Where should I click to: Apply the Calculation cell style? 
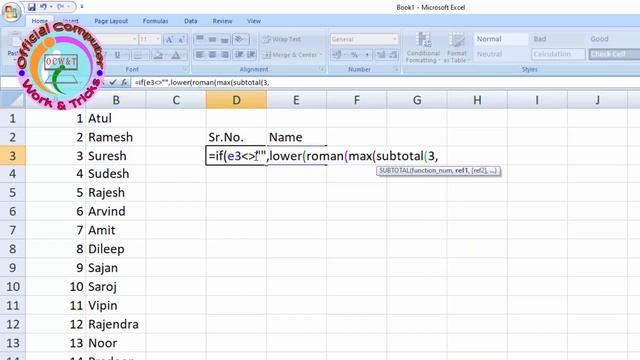[x=558, y=54]
